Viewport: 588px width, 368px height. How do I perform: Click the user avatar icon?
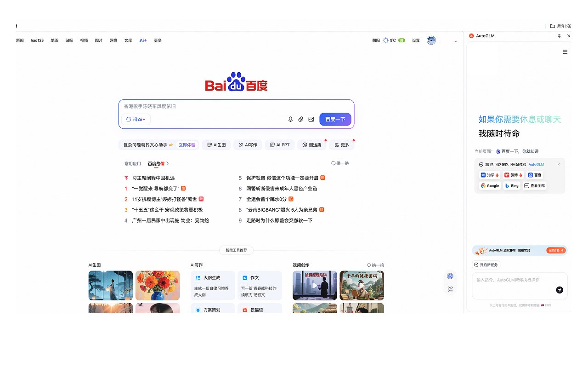coord(431,40)
